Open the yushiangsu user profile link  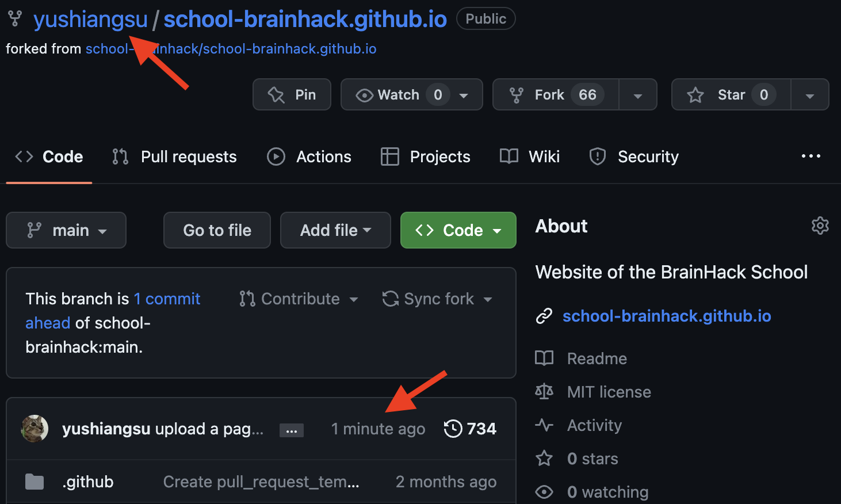[x=90, y=20]
